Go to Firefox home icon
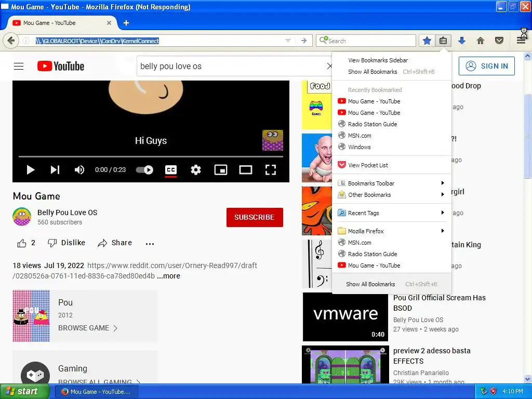Image resolution: width=532 pixels, height=399 pixels. pyautogui.click(x=481, y=41)
